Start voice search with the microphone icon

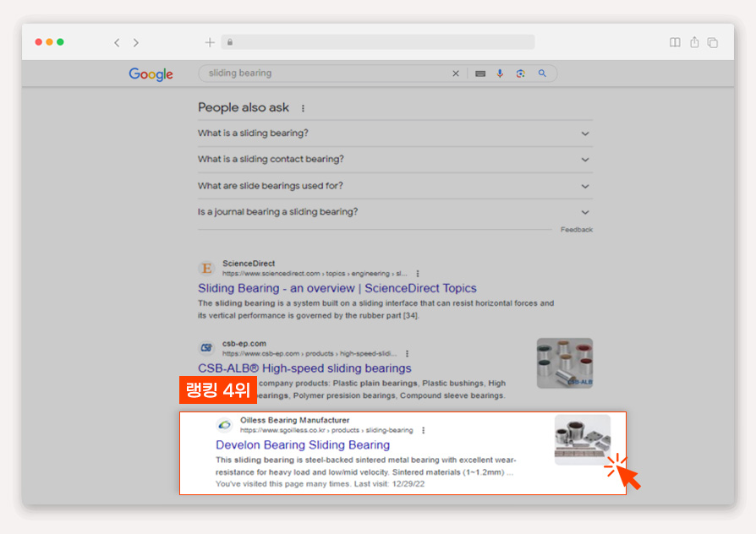pyautogui.click(x=500, y=74)
